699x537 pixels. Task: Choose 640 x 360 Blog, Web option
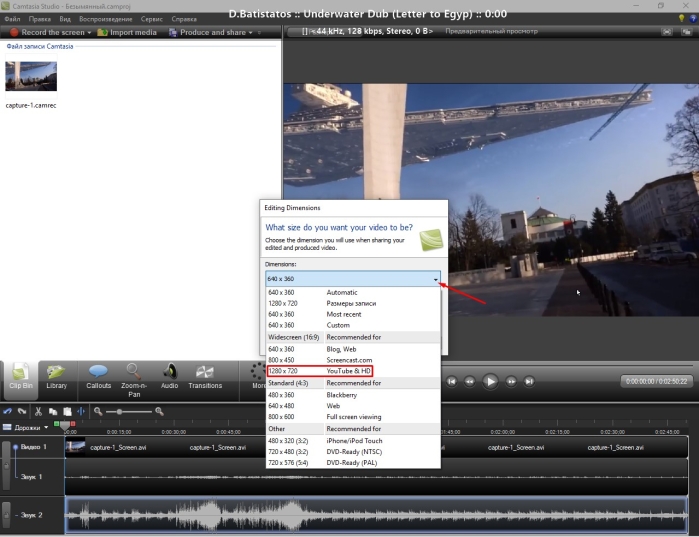(353, 349)
